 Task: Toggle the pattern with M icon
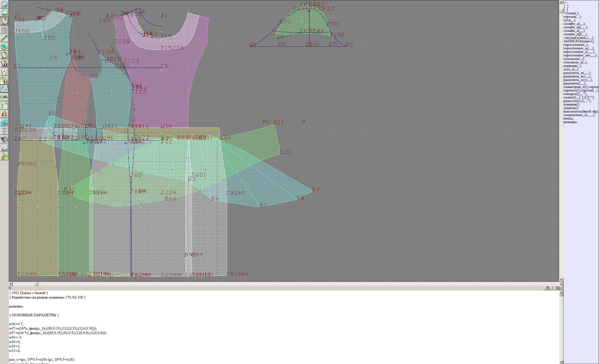(4, 63)
